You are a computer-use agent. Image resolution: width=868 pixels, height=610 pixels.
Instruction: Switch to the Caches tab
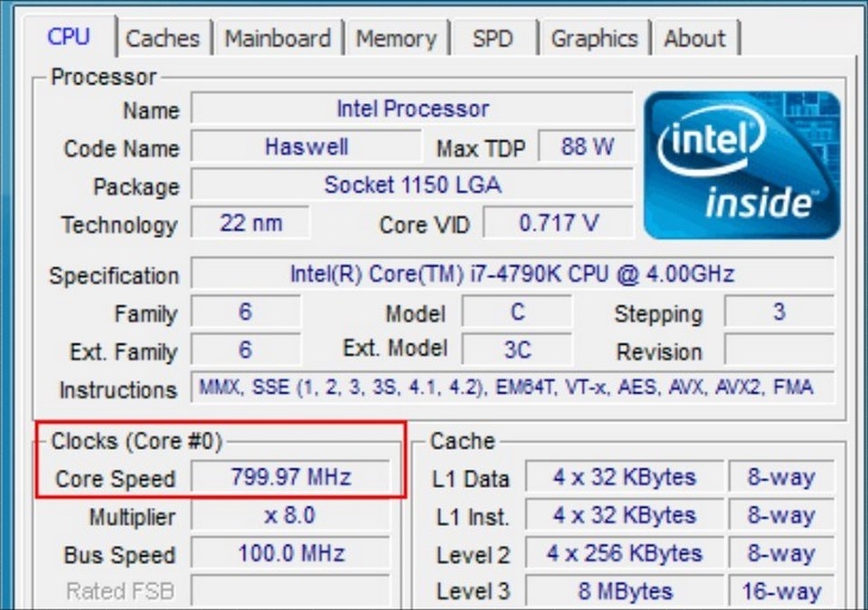(164, 38)
